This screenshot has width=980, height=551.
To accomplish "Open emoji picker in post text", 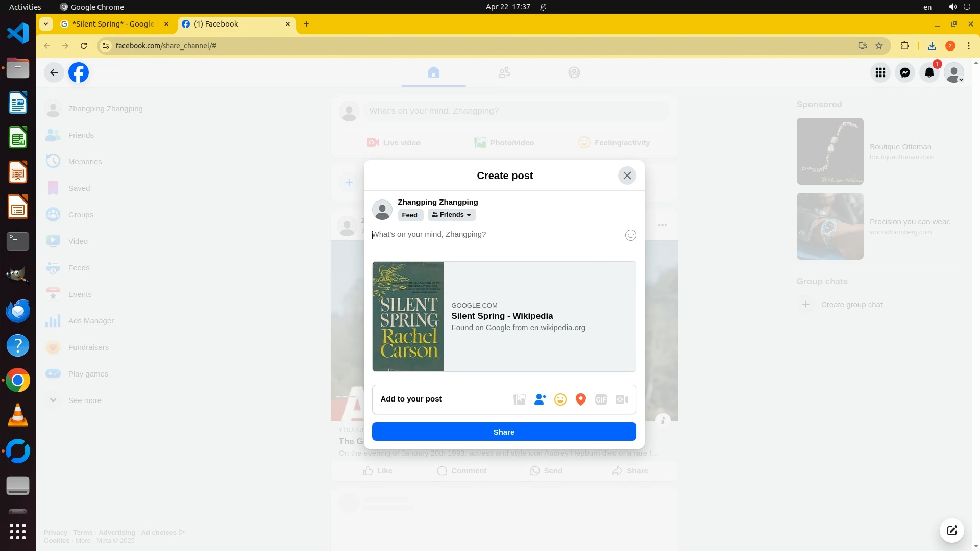I will [x=631, y=235].
